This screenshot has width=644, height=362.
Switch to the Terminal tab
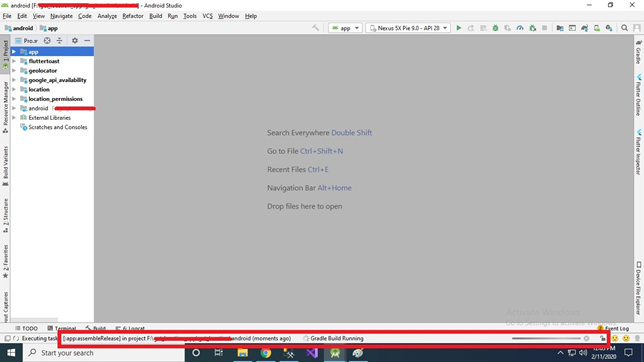tap(62, 328)
